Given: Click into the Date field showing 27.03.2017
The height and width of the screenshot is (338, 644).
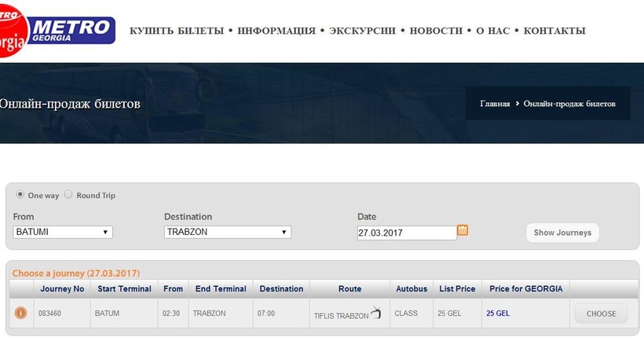Looking at the screenshot, I should coord(407,233).
